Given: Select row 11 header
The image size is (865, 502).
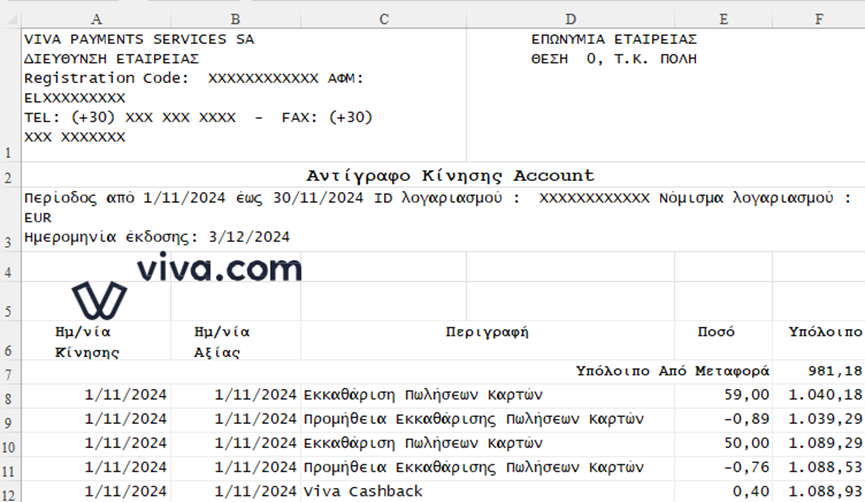Looking at the screenshot, I should click(10, 469).
